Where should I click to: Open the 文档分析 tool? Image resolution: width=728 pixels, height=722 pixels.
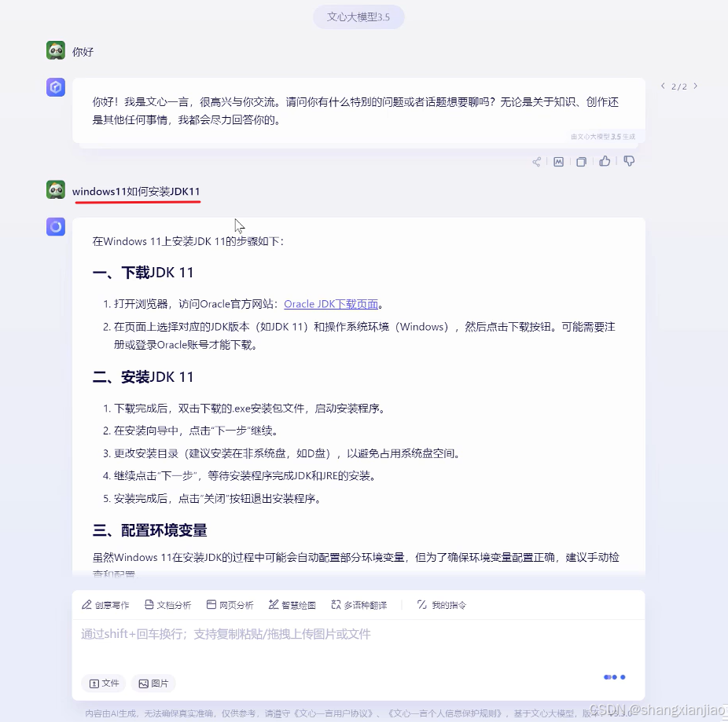click(x=167, y=605)
